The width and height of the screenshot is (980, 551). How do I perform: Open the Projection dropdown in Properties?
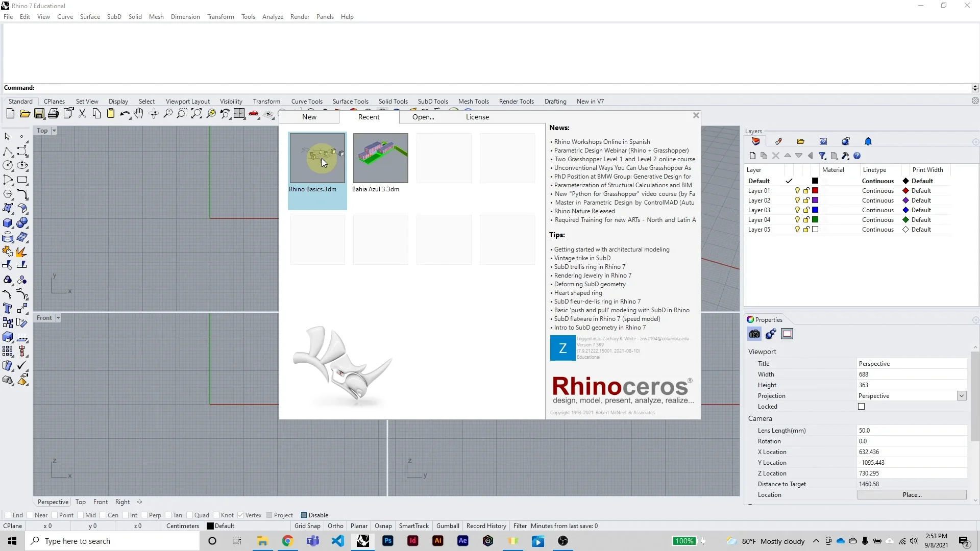coord(961,396)
